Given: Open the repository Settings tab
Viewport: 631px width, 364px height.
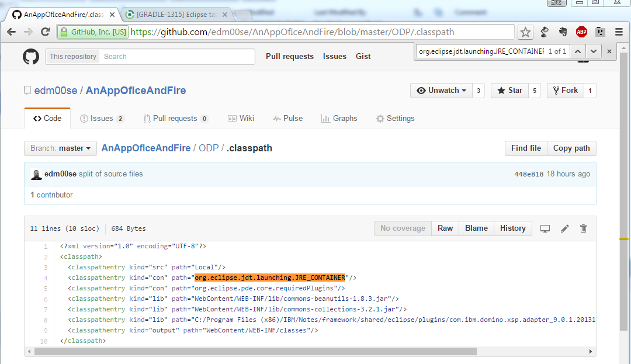Looking at the screenshot, I should [x=395, y=119].
